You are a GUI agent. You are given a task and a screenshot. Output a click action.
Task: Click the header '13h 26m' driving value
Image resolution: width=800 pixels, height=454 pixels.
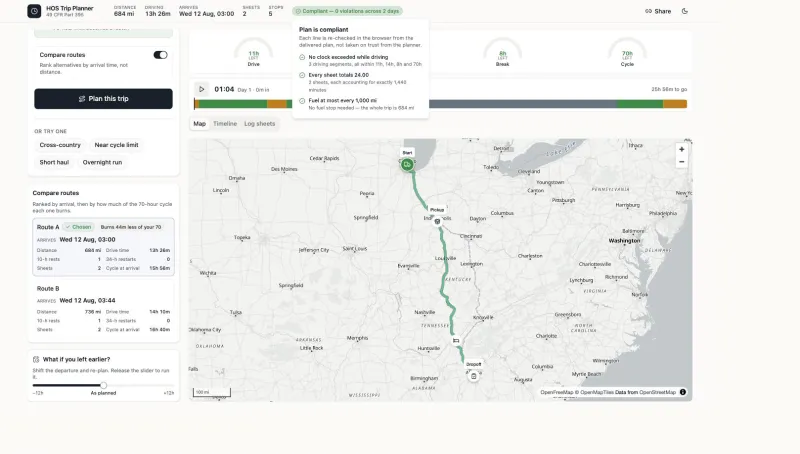[x=158, y=14]
